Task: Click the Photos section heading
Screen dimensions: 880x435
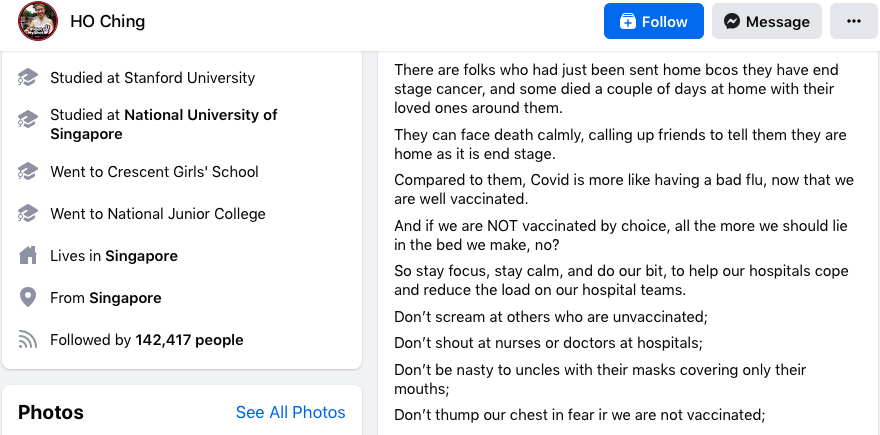Action: pyautogui.click(x=51, y=413)
